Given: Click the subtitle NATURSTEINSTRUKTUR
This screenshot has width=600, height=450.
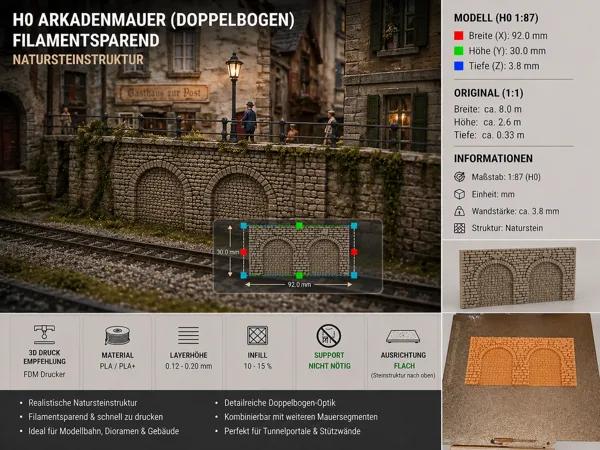Looking at the screenshot, I should (x=78, y=60).
